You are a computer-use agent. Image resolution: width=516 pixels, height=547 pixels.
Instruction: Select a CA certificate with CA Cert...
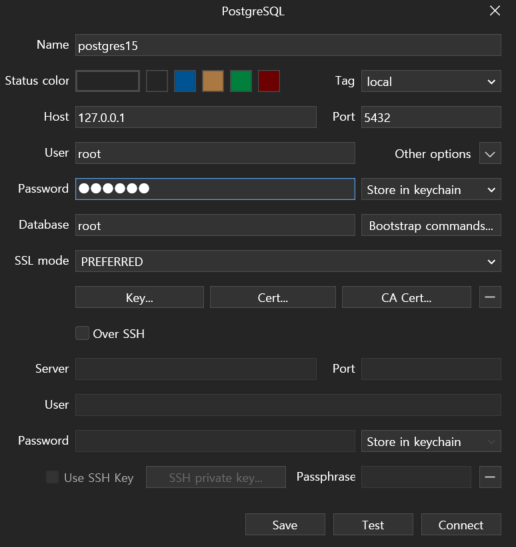[406, 297]
